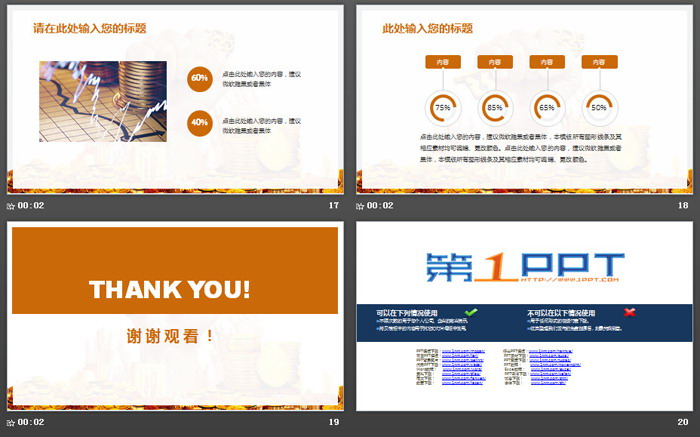
Task: Click the orange 60% circle on slide 17
Action: 200,79
